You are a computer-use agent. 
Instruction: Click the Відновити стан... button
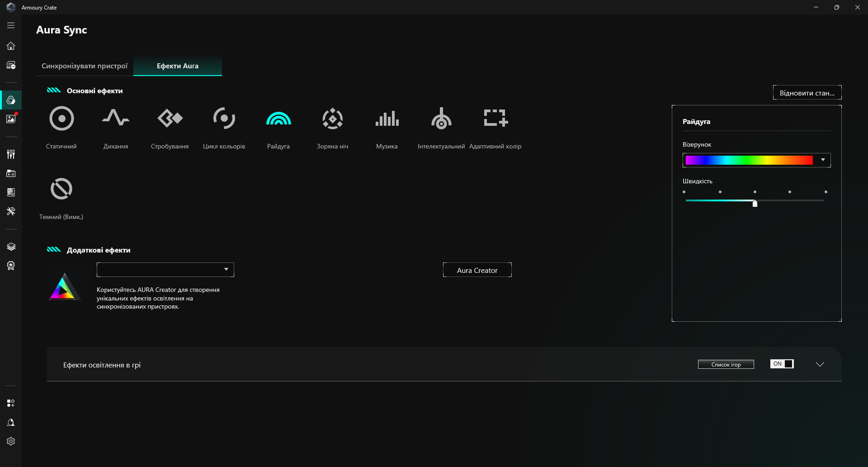(807, 93)
